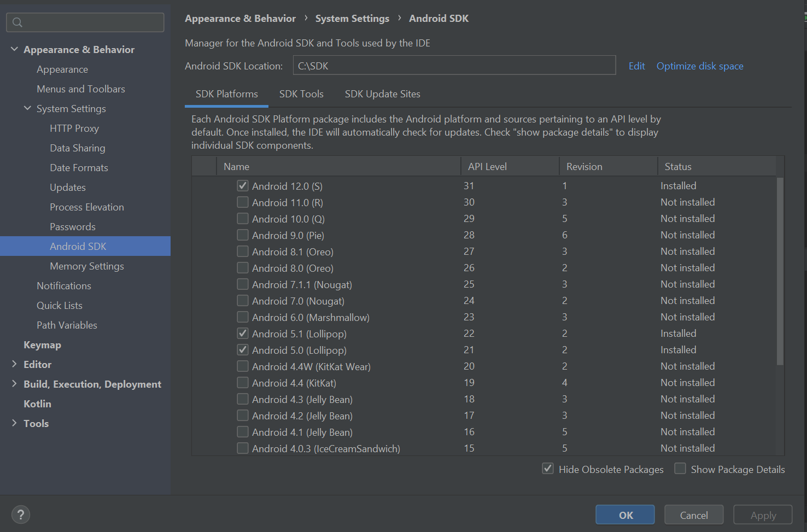Viewport: 807px width, 532px height.
Task: Focus the settings search field
Action: (85, 22)
